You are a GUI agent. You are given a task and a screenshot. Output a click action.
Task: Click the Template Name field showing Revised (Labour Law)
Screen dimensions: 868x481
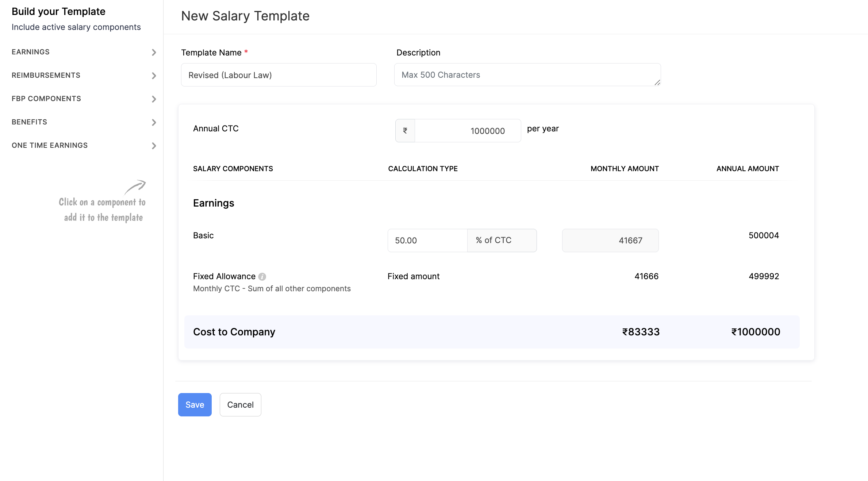(279, 75)
